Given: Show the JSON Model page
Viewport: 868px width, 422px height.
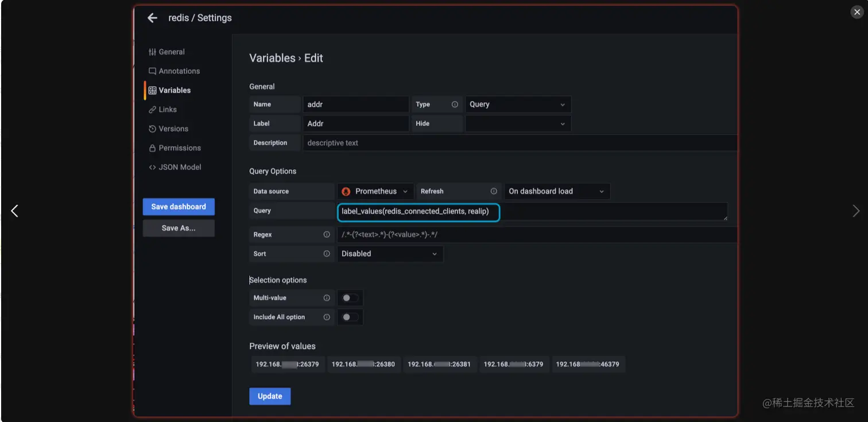Looking at the screenshot, I should click(175, 167).
